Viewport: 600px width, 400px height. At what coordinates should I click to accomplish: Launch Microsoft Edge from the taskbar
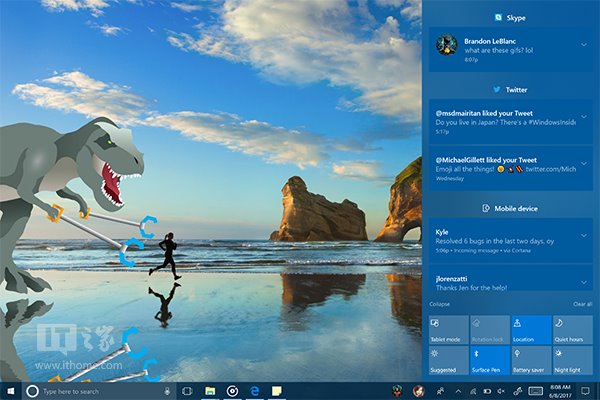coord(254,391)
